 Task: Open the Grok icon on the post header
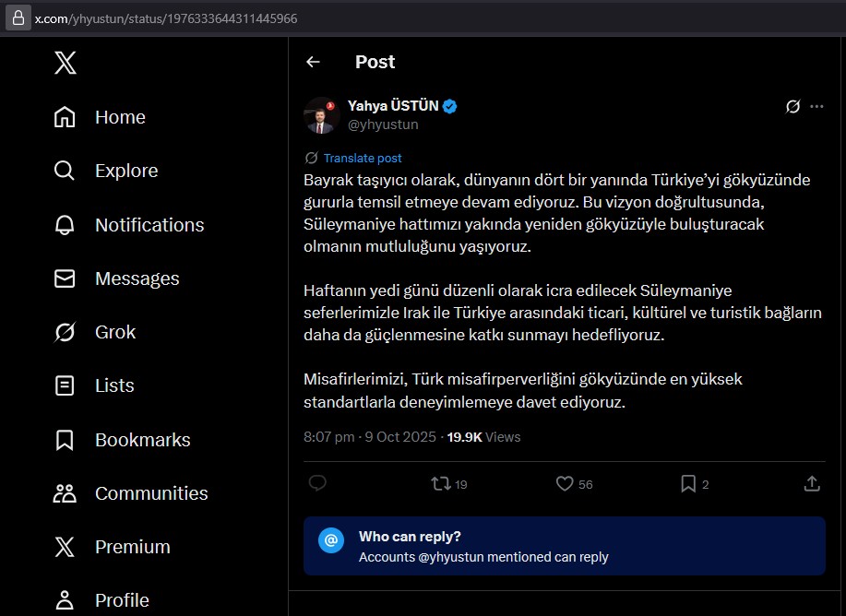(x=792, y=107)
